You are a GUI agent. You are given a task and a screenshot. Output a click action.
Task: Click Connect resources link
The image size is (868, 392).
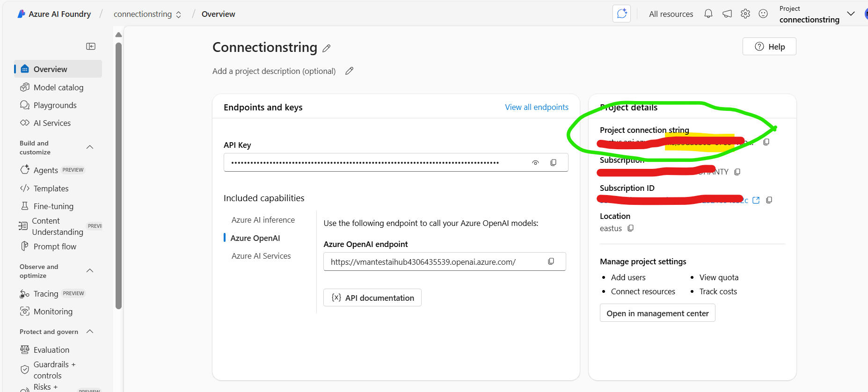(643, 291)
